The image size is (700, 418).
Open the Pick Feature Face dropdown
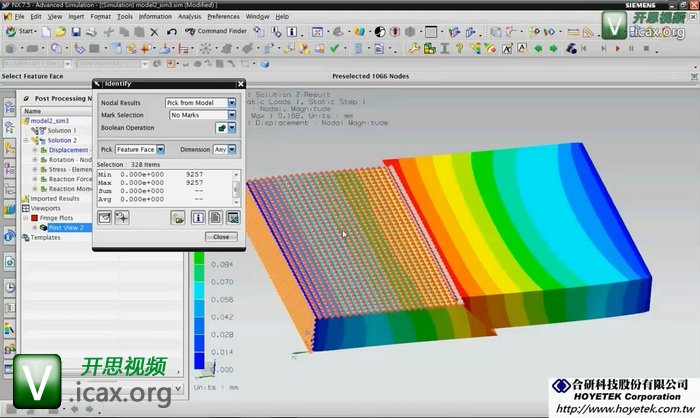tap(162, 149)
